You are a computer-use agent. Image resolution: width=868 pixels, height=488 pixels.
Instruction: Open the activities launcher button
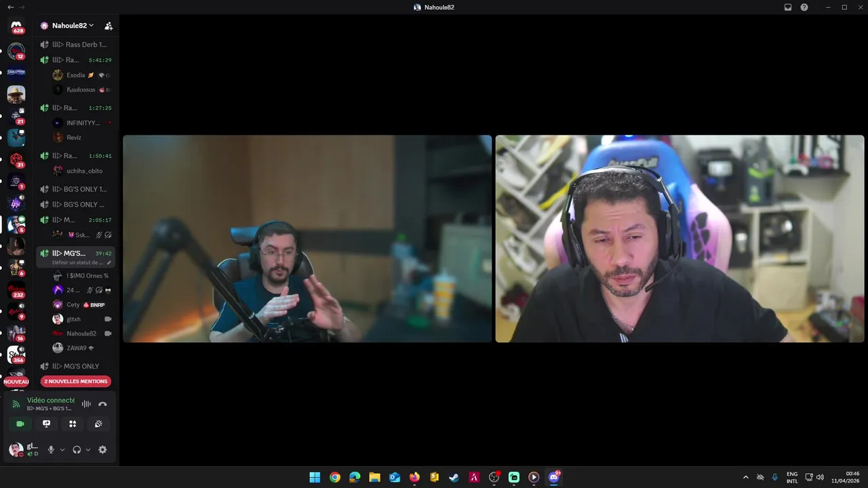(x=73, y=424)
